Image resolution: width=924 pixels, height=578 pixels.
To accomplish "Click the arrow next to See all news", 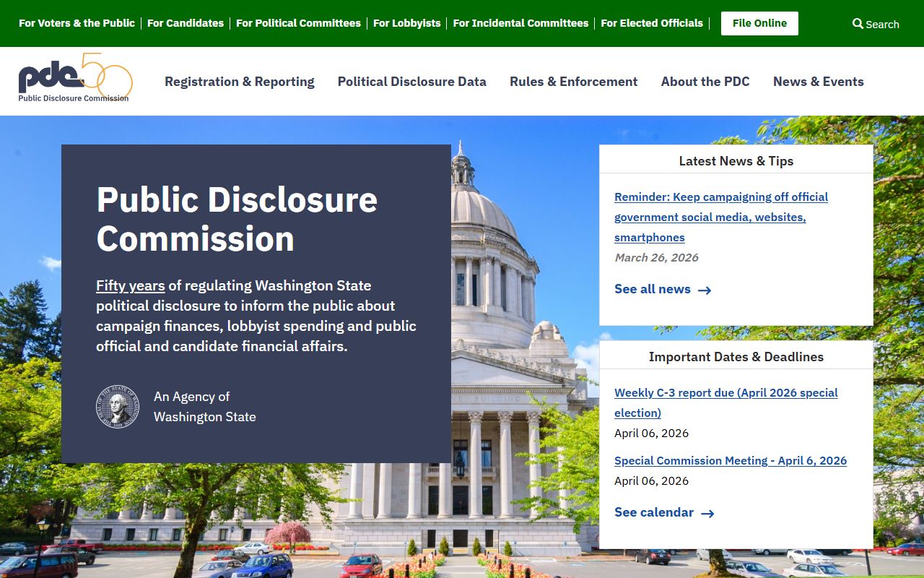I will 705,290.
